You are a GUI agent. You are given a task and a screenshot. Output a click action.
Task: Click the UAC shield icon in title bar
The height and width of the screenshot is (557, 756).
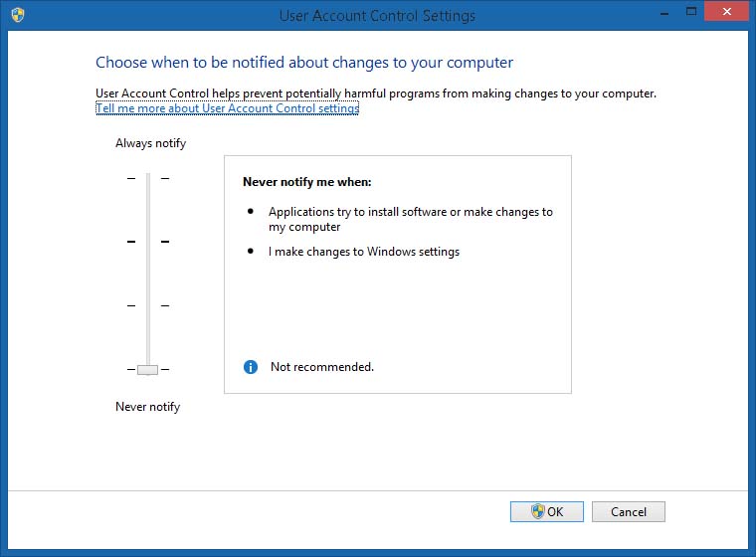[18, 15]
